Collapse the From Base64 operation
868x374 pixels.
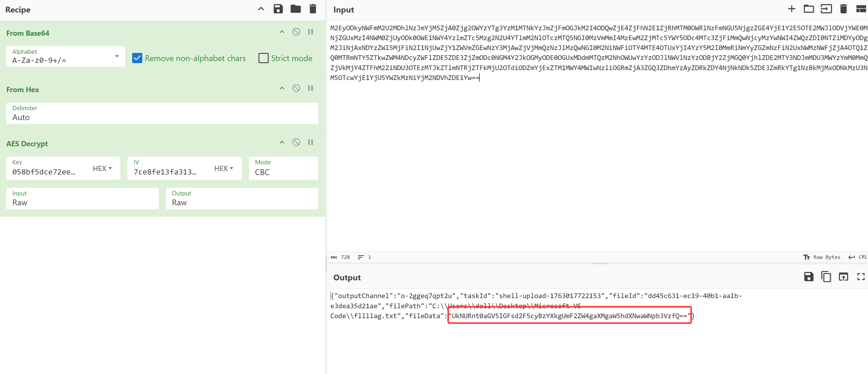(282, 32)
